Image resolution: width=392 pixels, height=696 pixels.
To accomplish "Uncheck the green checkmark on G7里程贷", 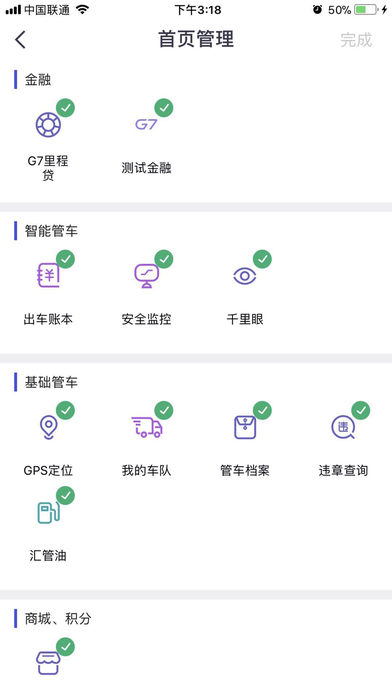I will coord(66,108).
